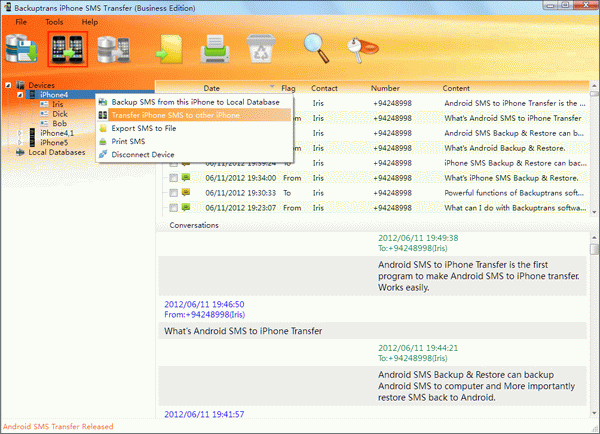Click the contact card icon beside Bob
Image resolution: width=600 pixels, height=434 pixels.
pos(44,123)
